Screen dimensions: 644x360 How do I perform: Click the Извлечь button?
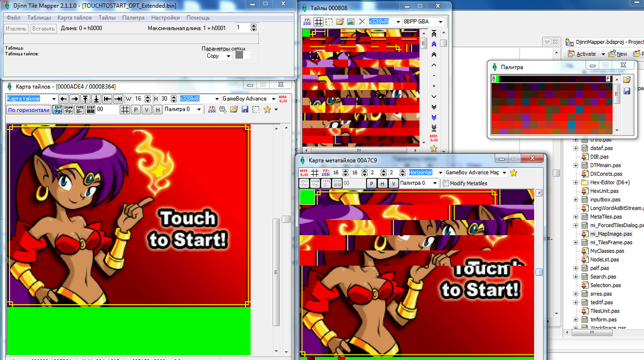coord(16,28)
